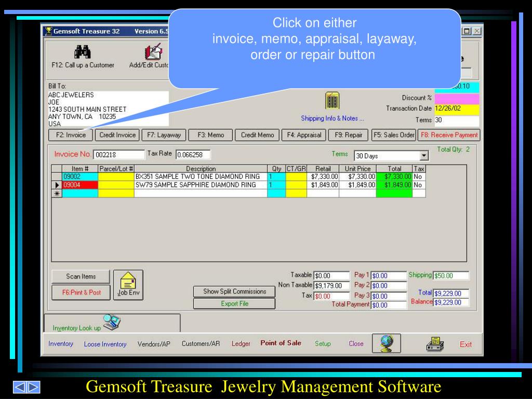532x399 pixels.
Task: Select SW79 SAMPLE SAPPHIRE DIAMOND RING
Action: 201,185
